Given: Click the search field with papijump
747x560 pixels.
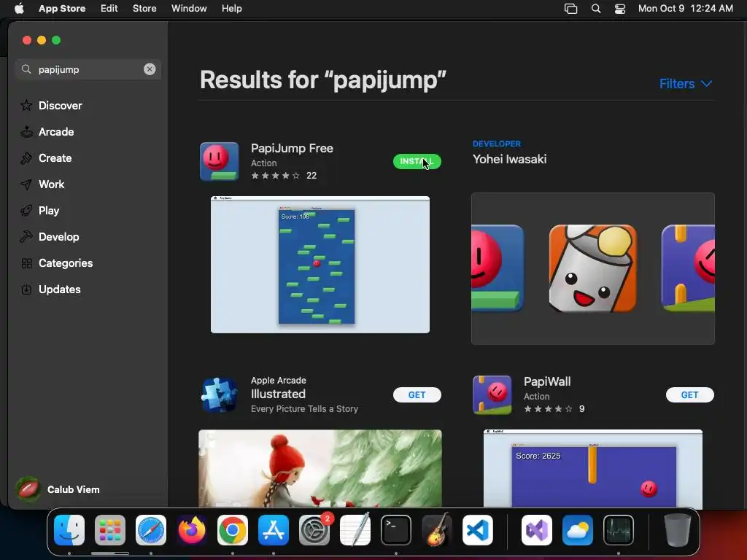Looking at the screenshot, I should point(88,69).
